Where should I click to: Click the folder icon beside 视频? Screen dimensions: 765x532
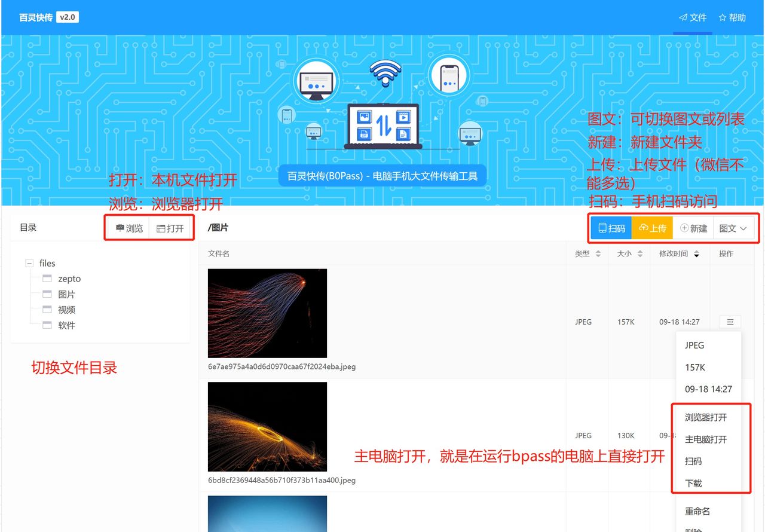tap(47, 310)
